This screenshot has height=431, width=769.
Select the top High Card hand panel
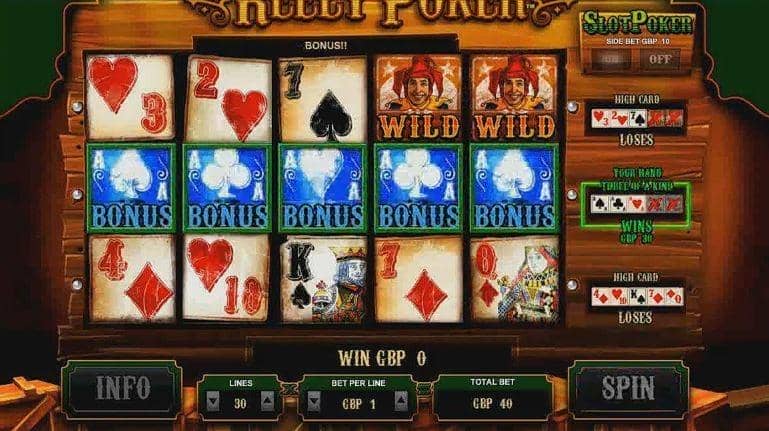pyautogui.click(x=636, y=119)
